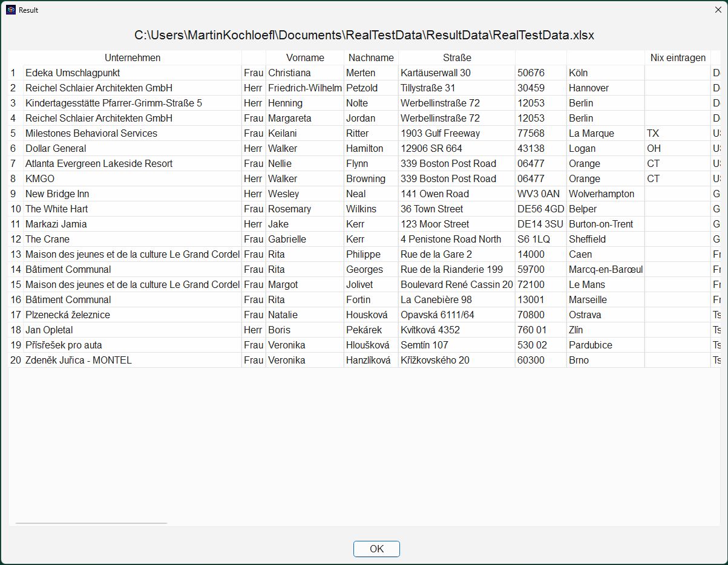Image resolution: width=728 pixels, height=565 pixels.
Task: Click city Burton-on-Trent
Action: point(606,224)
